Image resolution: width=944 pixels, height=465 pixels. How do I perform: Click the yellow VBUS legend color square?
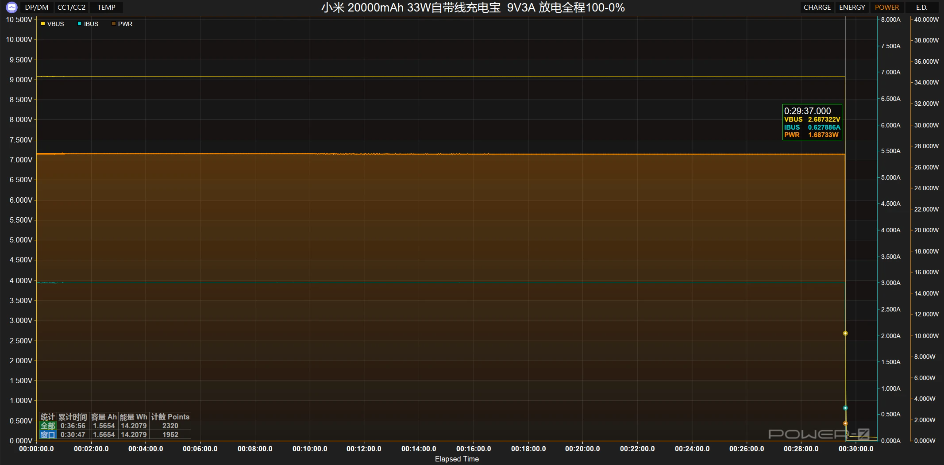[43, 23]
